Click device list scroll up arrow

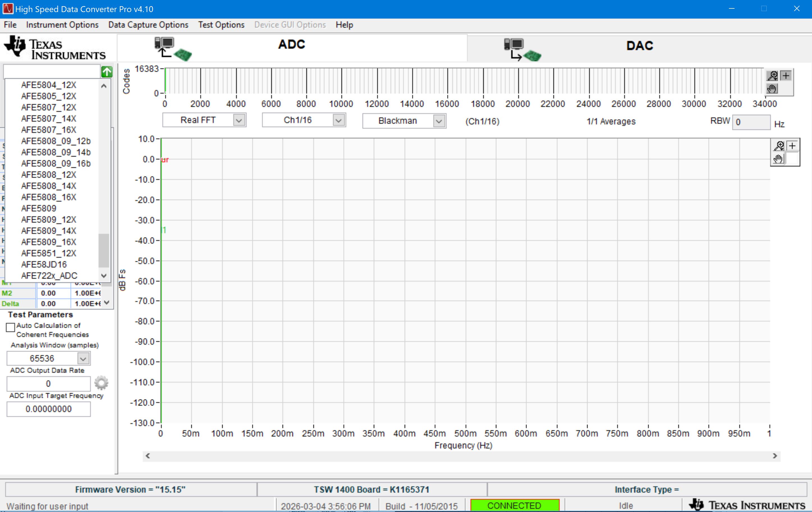tap(104, 86)
